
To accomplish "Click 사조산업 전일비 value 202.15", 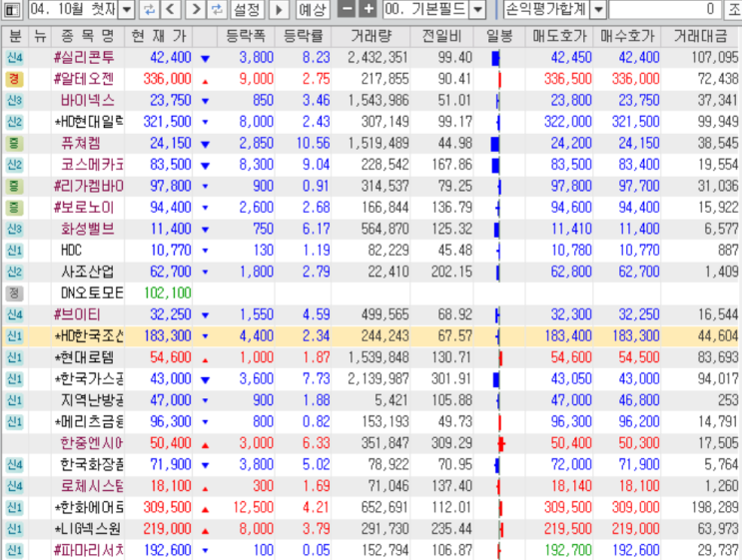I will tap(451, 272).
